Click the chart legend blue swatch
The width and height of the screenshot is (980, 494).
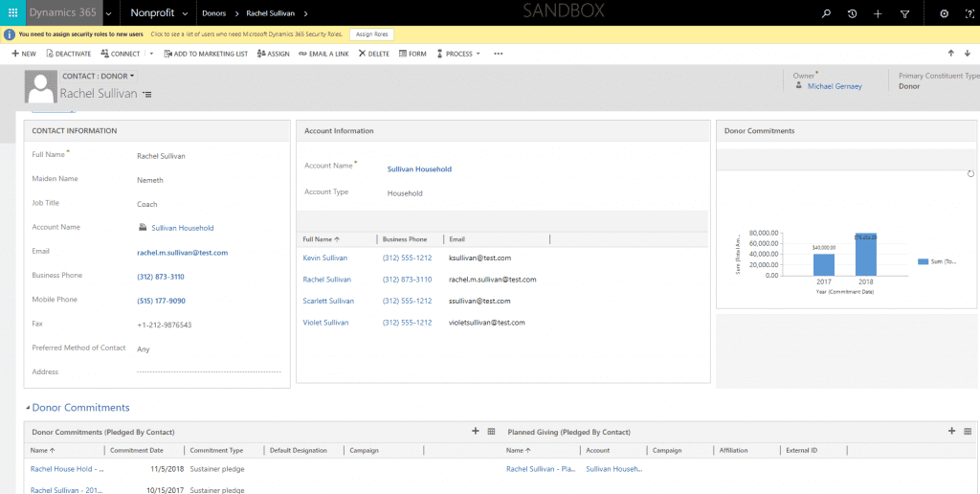(924, 261)
